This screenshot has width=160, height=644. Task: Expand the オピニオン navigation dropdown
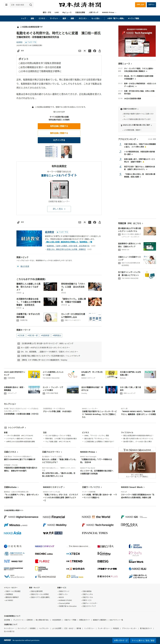tap(83, 18)
